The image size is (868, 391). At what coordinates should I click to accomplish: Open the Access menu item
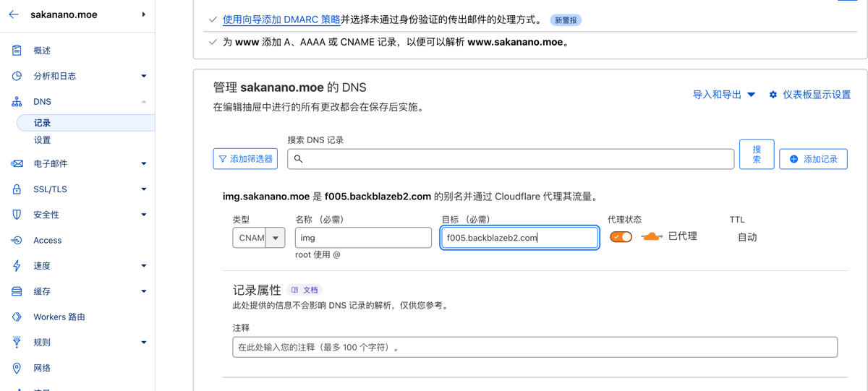pyautogui.click(x=47, y=241)
